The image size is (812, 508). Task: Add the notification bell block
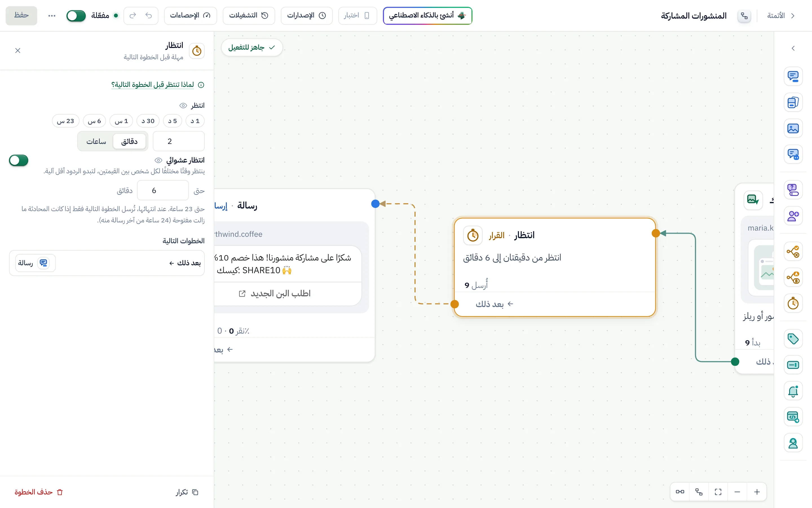[x=793, y=391]
